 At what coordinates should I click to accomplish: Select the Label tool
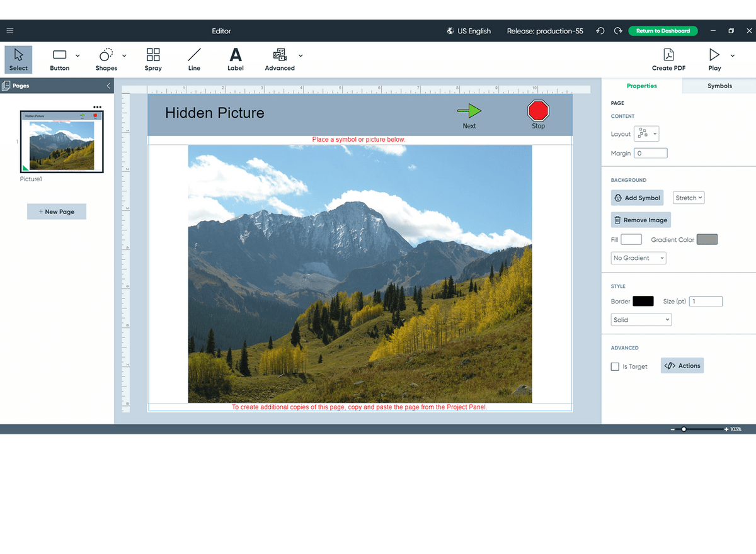pyautogui.click(x=235, y=59)
